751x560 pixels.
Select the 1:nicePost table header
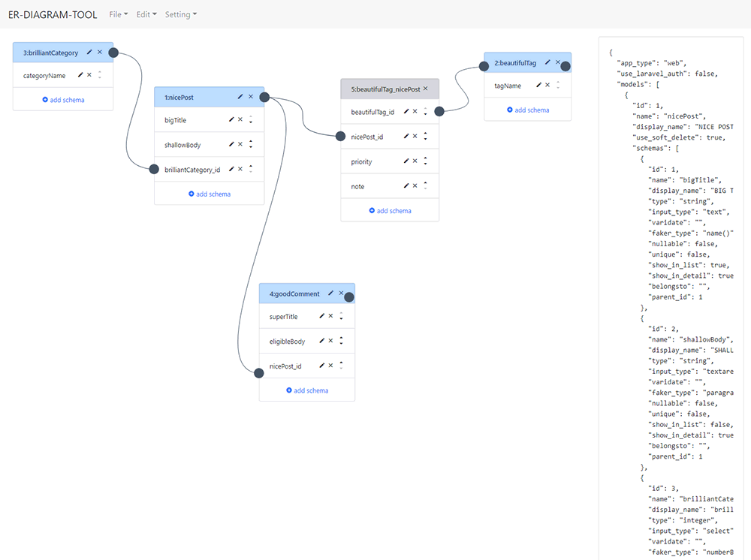click(210, 97)
